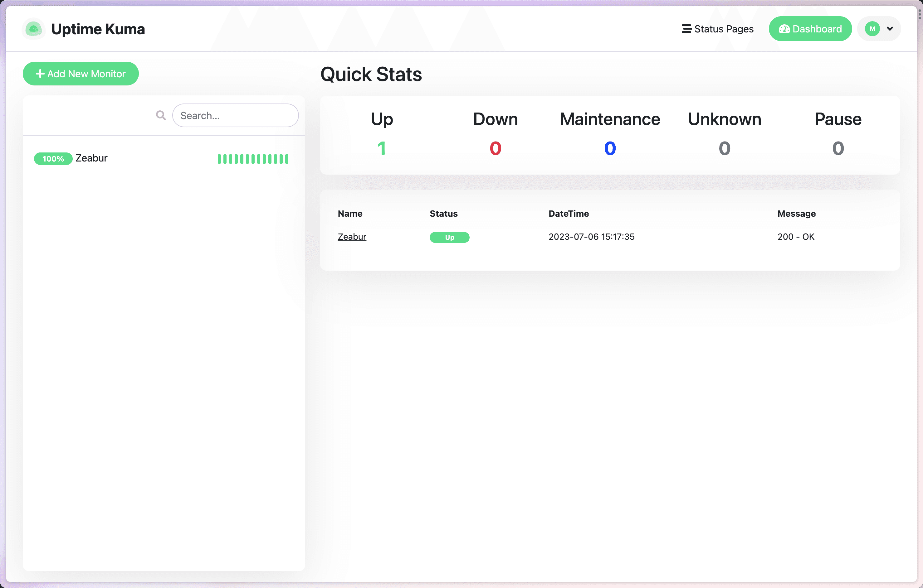Click the Up status green badge
The image size is (923, 588).
tap(449, 237)
